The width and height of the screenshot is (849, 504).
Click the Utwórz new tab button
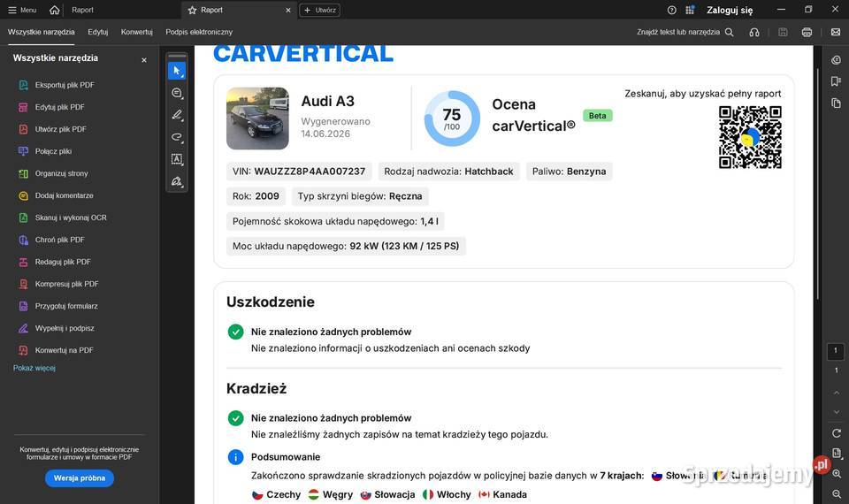tap(319, 10)
